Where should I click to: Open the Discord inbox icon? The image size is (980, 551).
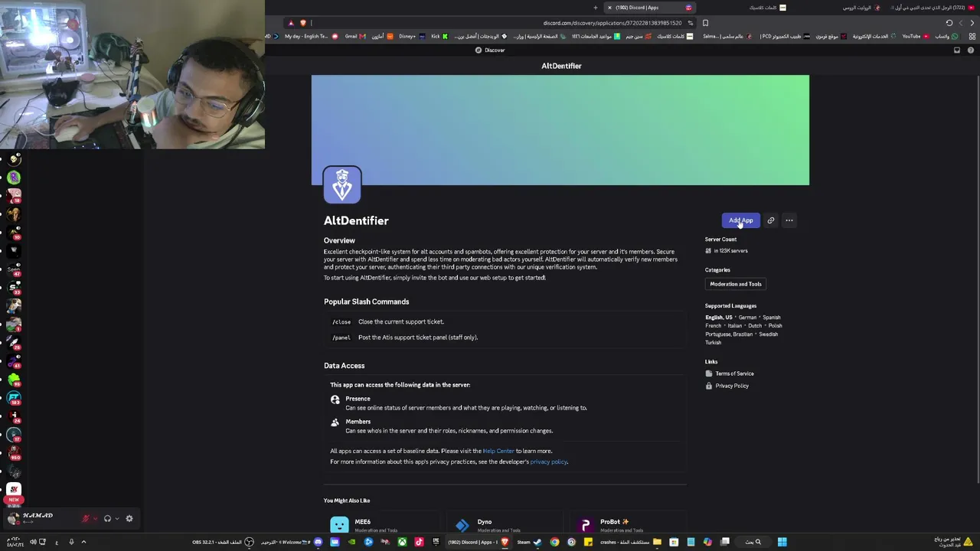pyautogui.click(x=957, y=51)
